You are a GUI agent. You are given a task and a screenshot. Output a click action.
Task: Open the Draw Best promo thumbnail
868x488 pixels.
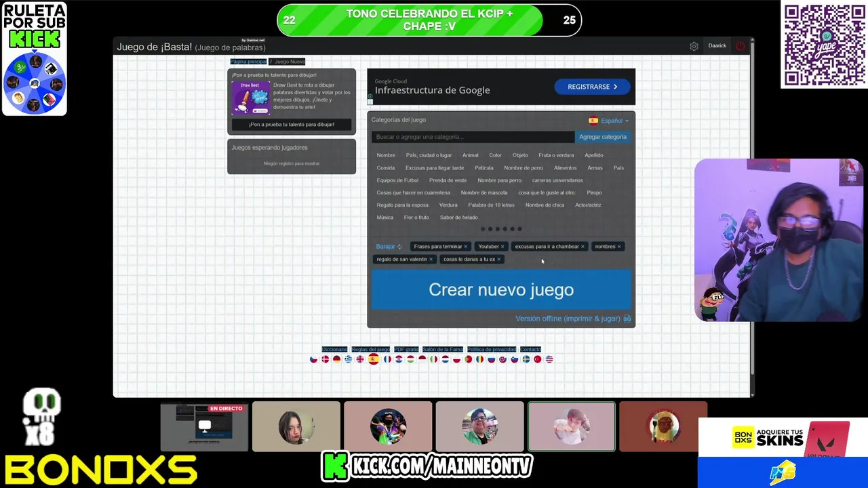(x=250, y=98)
